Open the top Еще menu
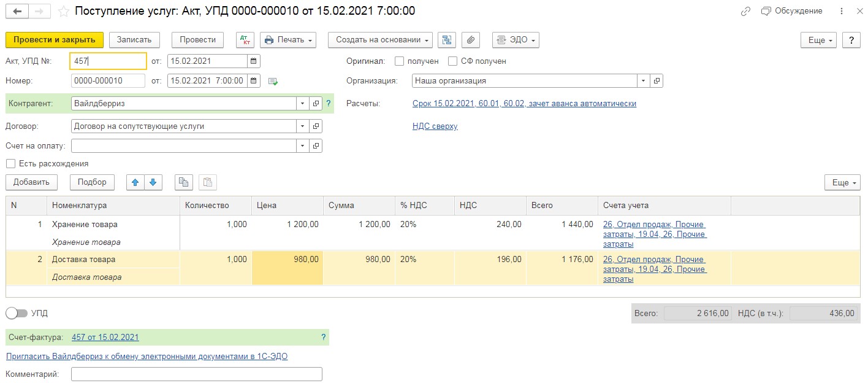The width and height of the screenshot is (868, 383). (819, 40)
